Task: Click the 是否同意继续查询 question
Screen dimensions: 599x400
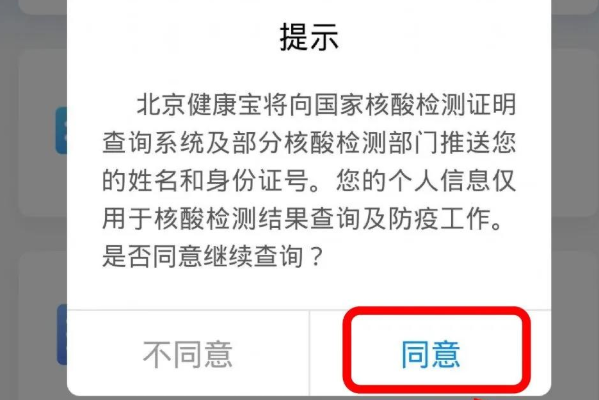Action: 203,256
